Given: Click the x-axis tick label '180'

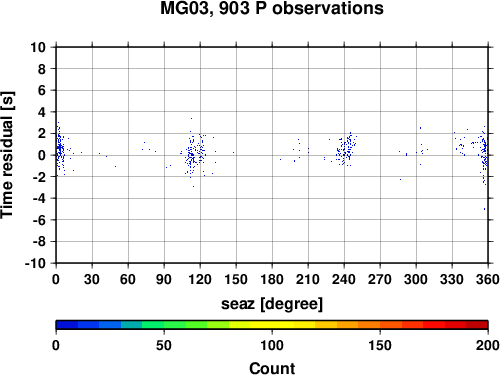Looking at the screenshot, I should point(272,279).
